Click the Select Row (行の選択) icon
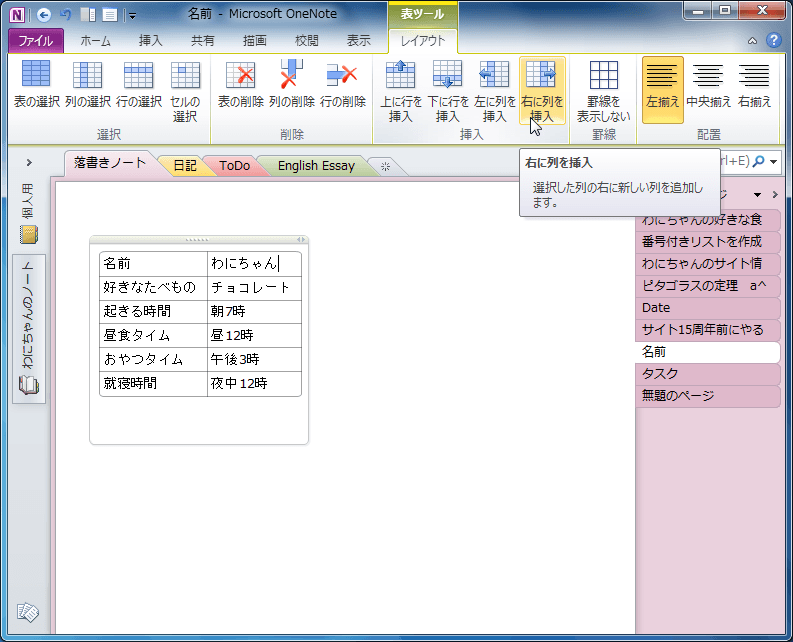The height and width of the screenshot is (642, 793). coord(139,84)
